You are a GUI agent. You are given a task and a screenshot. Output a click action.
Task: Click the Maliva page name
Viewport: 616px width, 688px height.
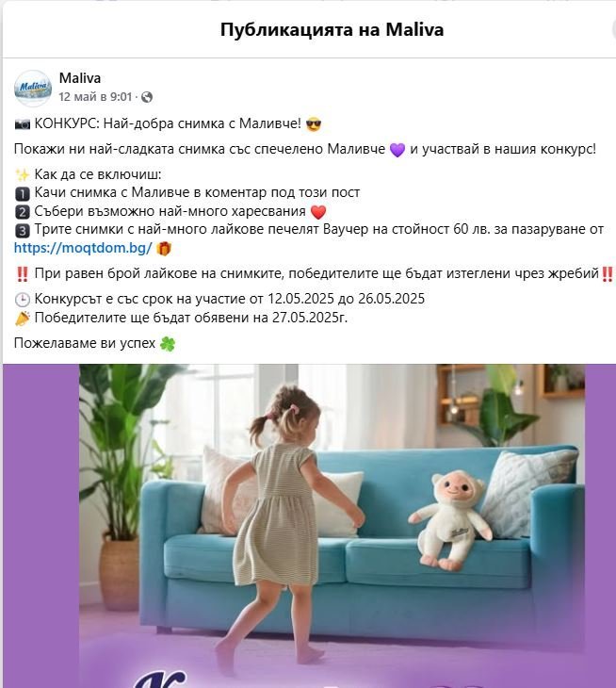pos(80,78)
